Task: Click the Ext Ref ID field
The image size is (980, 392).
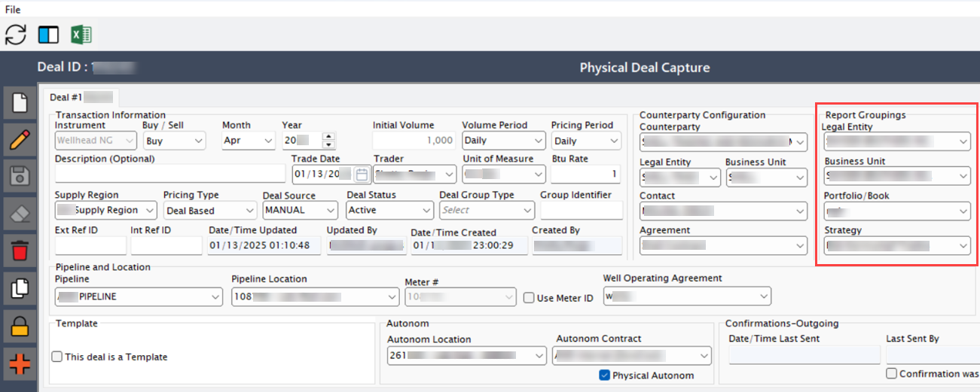Action: click(x=90, y=245)
